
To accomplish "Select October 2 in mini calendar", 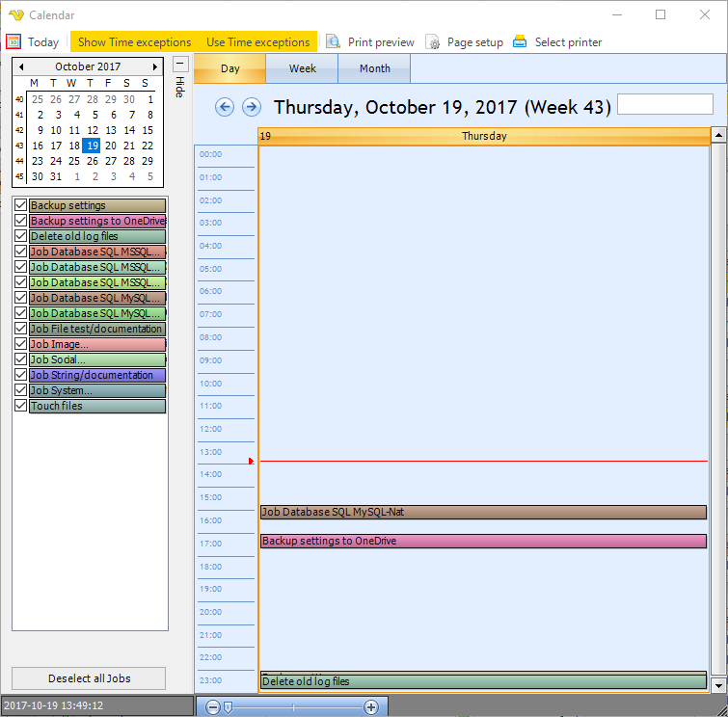I will pos(40,115).
